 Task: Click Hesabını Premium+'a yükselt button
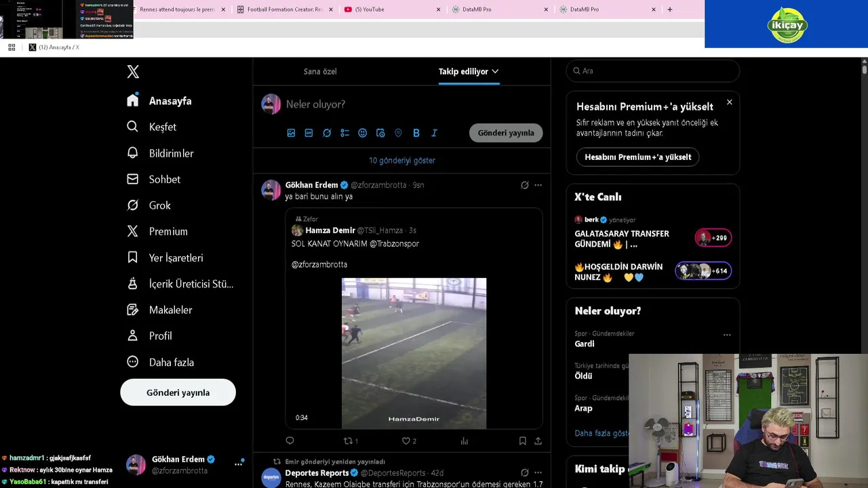(638, 157)
